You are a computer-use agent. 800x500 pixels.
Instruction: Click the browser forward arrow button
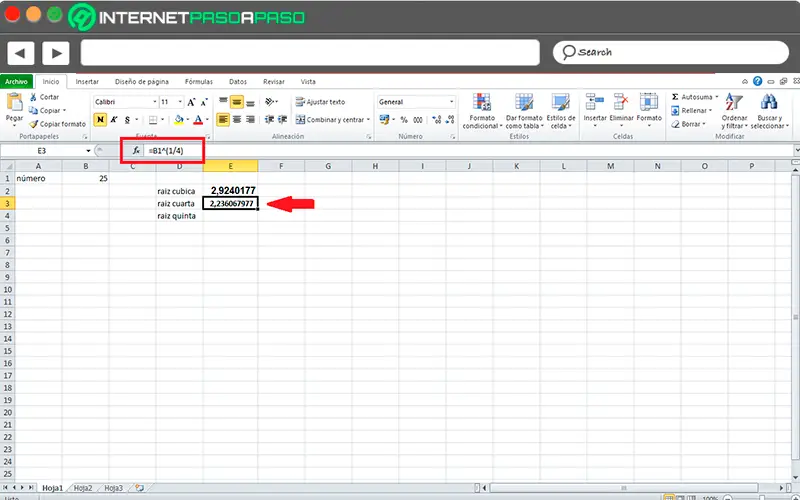click(x=56, y=53)
